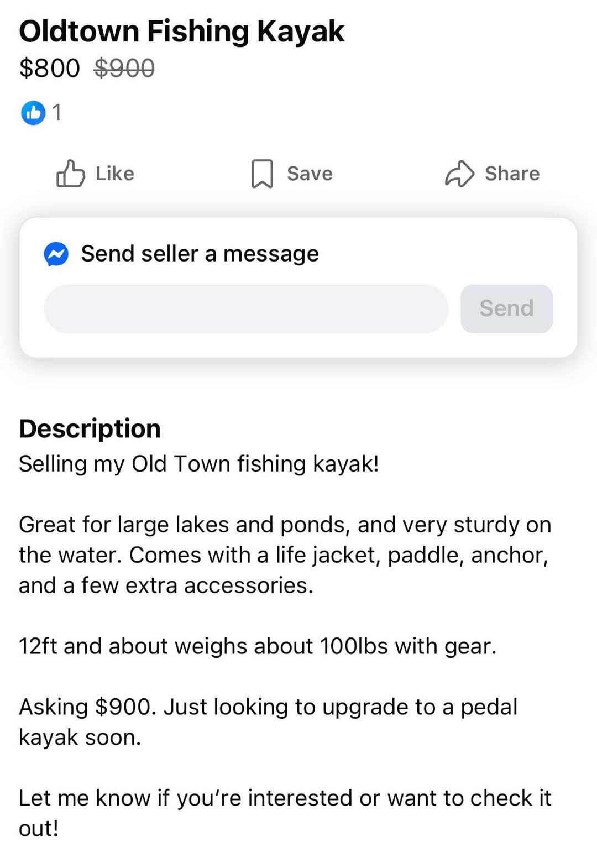This screenshot has width=597, height=868.
Task: Tap the bookmark Save icon
Action: [x=262, y=174]
